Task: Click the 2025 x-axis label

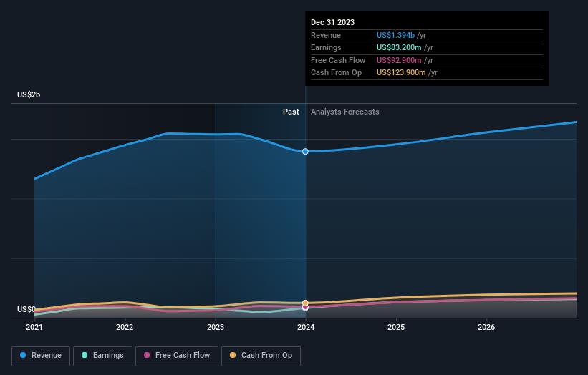Action: click(x=396, y=328)
